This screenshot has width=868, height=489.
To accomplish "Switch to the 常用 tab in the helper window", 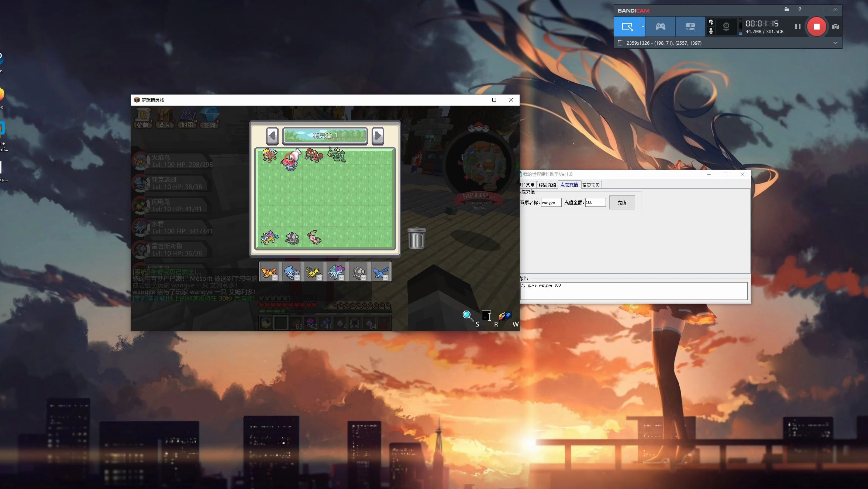I will click(527, 185).
